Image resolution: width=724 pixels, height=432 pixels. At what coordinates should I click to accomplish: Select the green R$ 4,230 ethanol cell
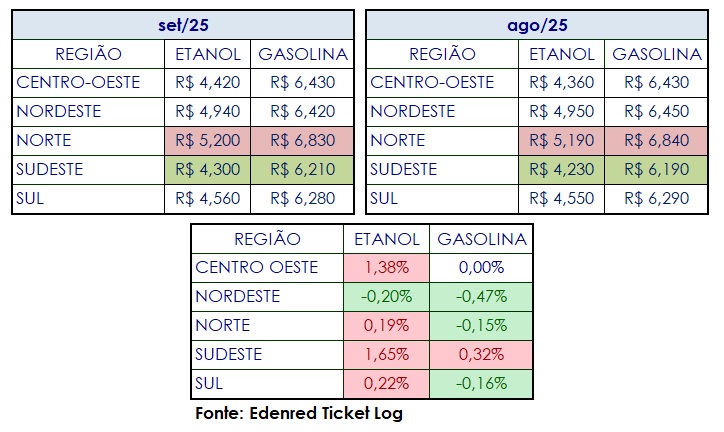[560, 169]
